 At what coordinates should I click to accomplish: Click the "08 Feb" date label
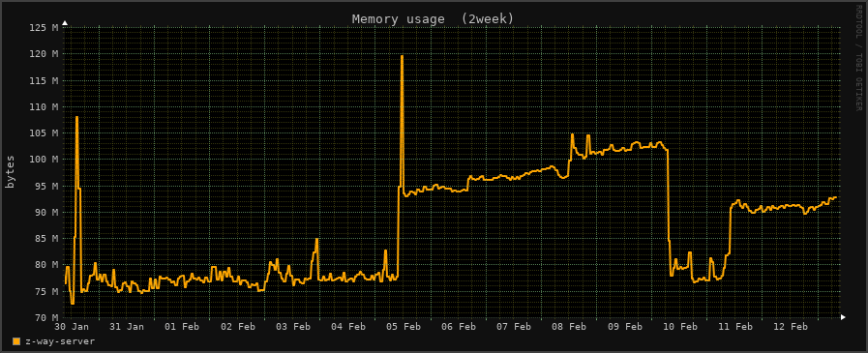coord(570,327)
